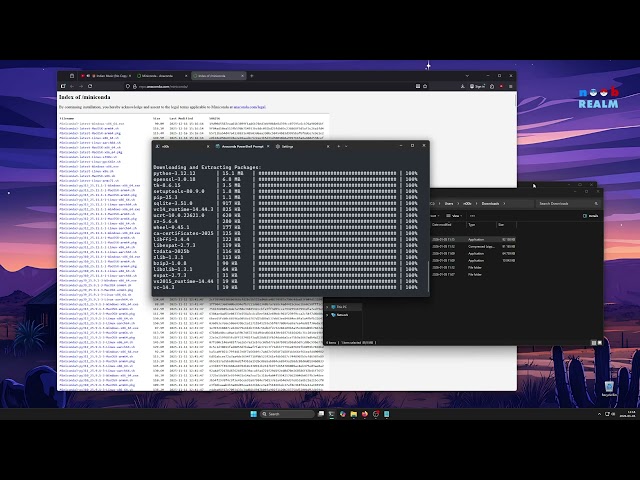
Task: Reload the Index of /miniconda page
Action: [x=90, y=87]
